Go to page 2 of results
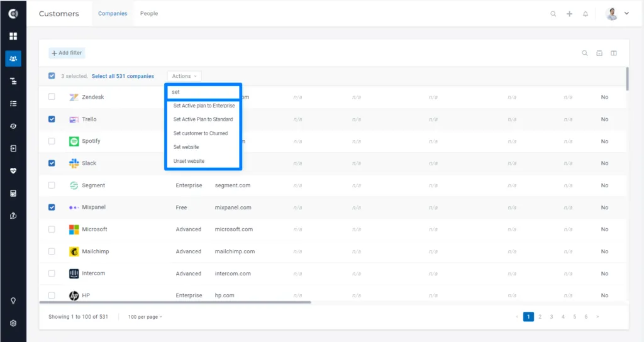644x342 pixels. coord(540,317)
